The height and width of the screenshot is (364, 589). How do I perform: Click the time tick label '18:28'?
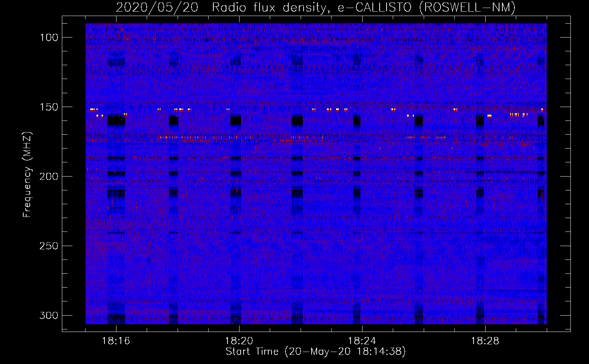(x=485, y=341)
